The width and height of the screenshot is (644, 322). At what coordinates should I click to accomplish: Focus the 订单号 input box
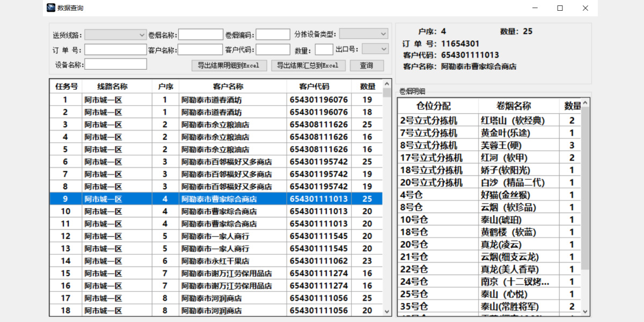click(x=115, y=50)
